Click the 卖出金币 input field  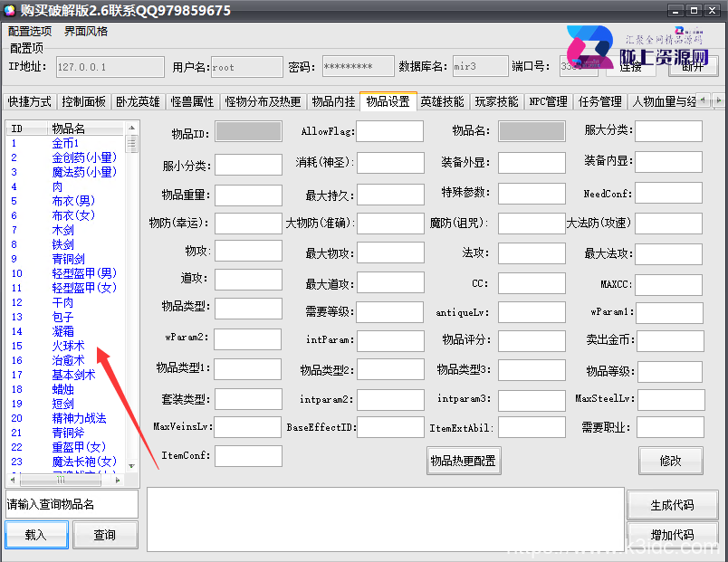coord(670,341)
